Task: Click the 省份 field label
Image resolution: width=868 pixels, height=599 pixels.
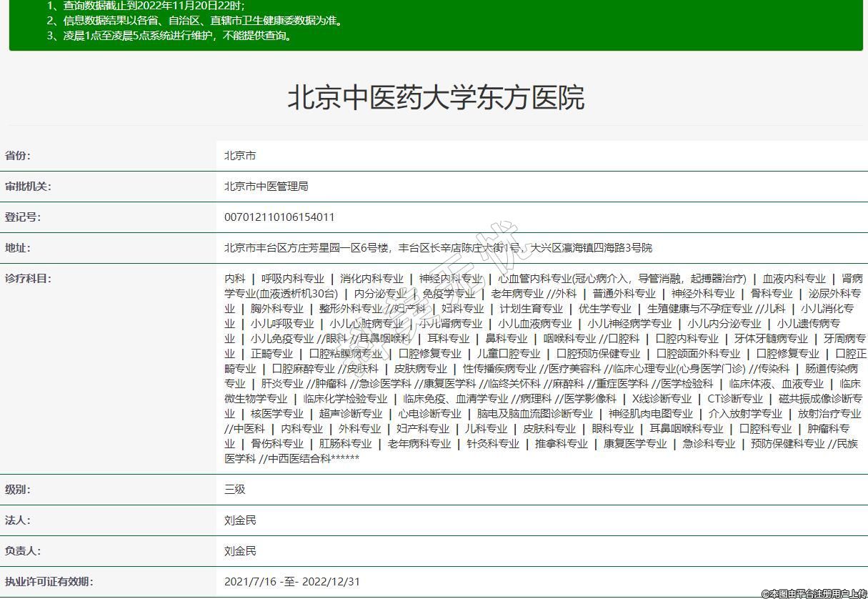Action: [x=18, y=156]
